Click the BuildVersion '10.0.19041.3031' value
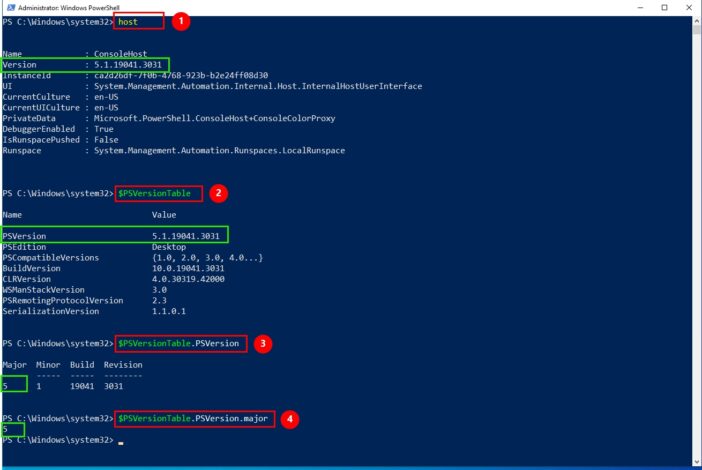Viewport: 702px width, 470px height. point(188,268)
